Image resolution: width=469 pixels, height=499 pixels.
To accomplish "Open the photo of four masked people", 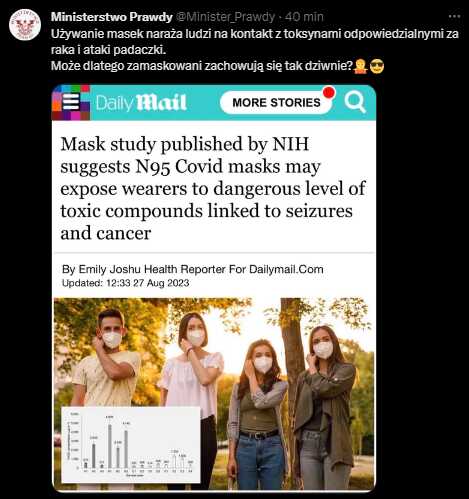I will [x=214, y=394].
